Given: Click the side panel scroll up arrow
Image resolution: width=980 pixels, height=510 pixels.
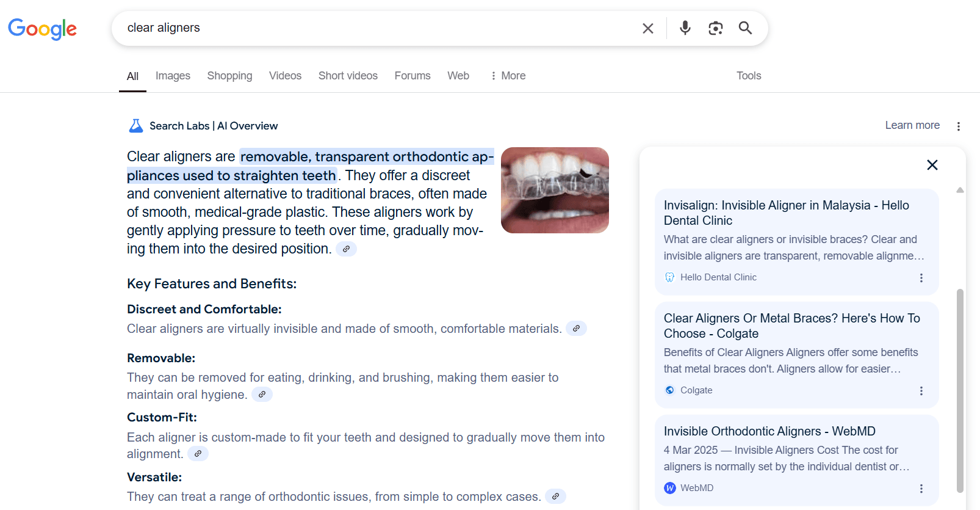Looking at the screenshot, I should click(x=960, y=190).
